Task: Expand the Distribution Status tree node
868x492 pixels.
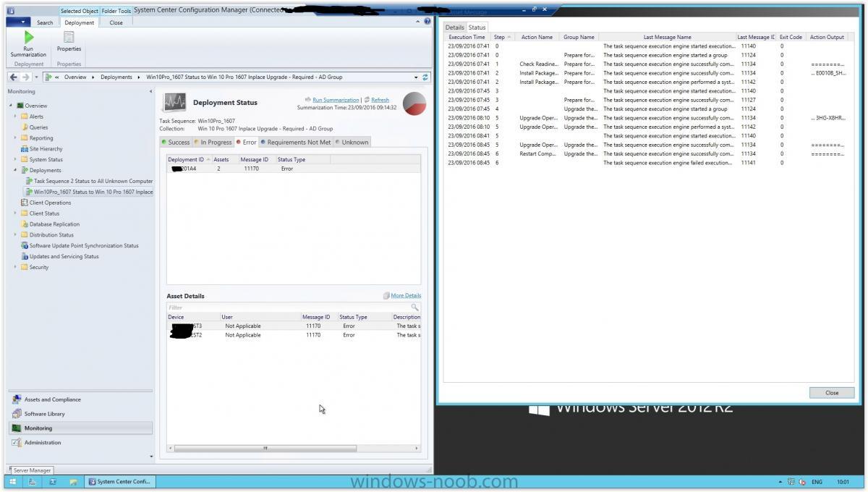Action: click(x=15, y=234)
